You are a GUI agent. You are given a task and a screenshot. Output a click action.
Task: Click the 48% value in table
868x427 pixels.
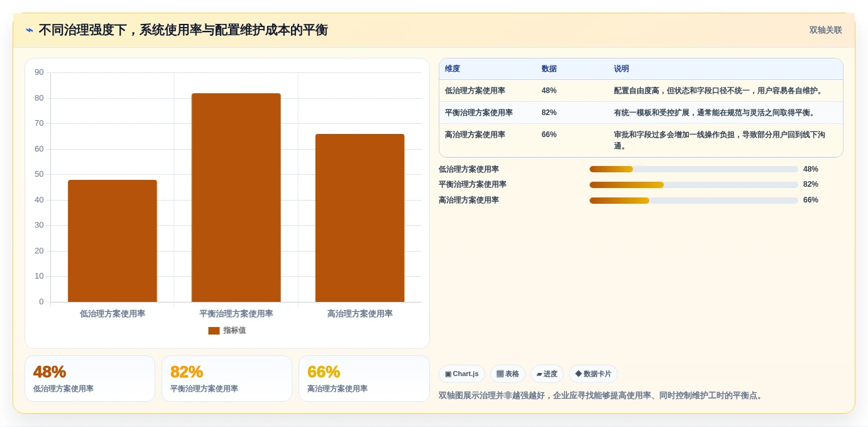point(549,91)
